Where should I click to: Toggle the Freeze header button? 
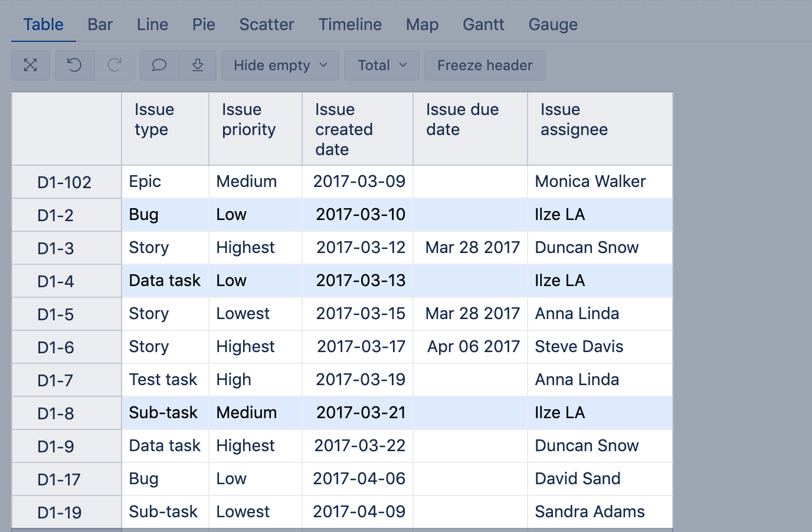[484, 65]
